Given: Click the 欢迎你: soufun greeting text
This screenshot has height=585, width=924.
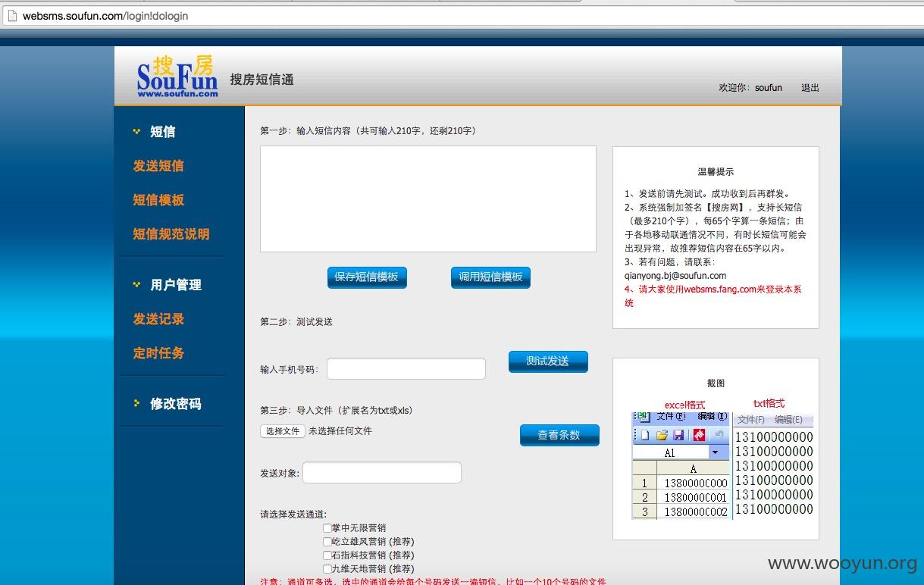Looking at the screenshot, I should coord(750,88).
